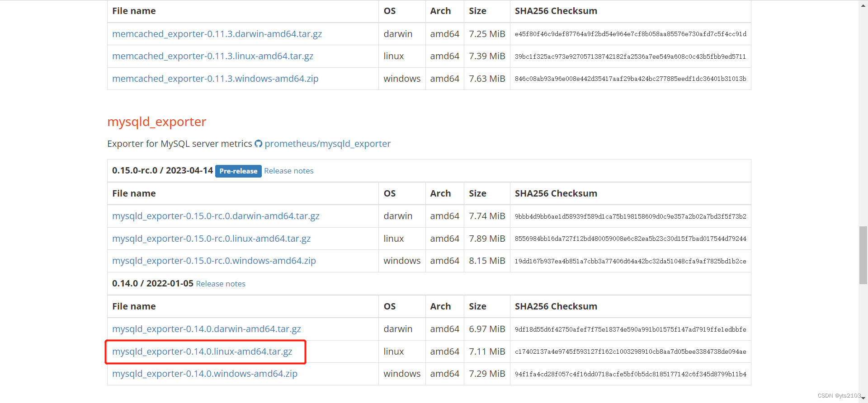This screenshot has height=403, width=868.
Task: Click the scrollbar down arrow
Action: [x=863, y=398]
